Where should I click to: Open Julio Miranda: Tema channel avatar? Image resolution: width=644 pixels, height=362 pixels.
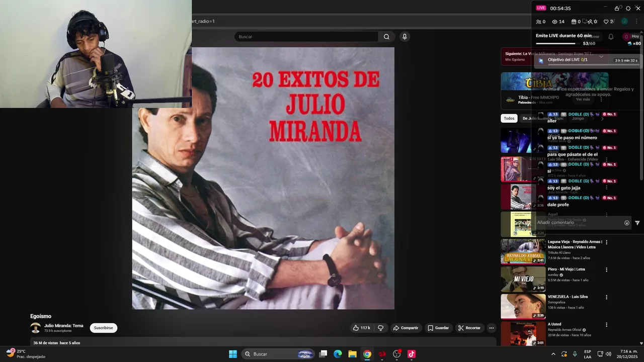35,328
